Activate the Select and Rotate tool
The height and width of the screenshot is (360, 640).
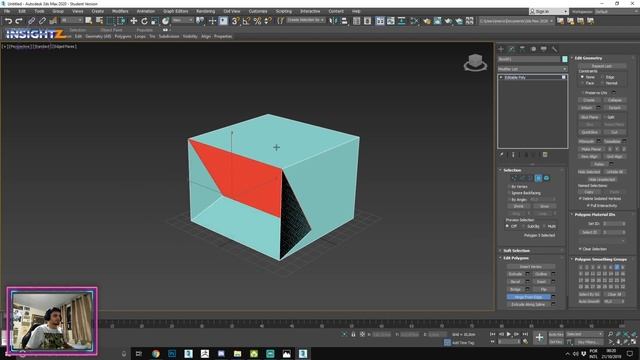pos(144,21)
